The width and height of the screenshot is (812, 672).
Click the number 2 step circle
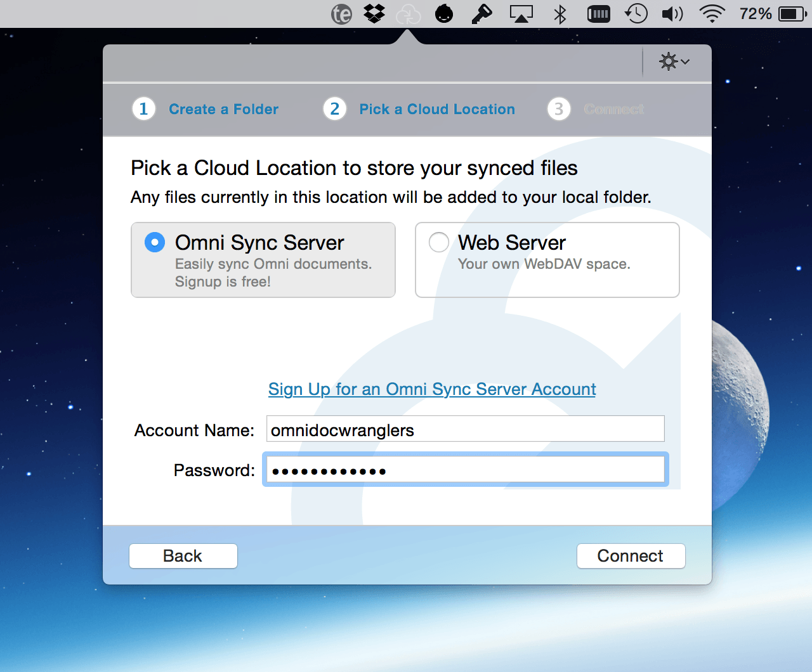pyautogui.click(x=335, y=109)
